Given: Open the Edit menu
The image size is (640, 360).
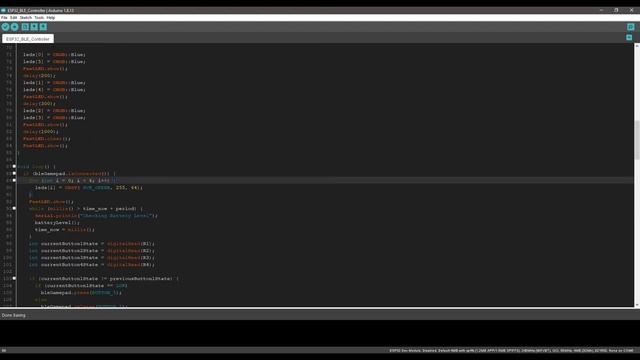Looking at the screenshot, I should pos(13,18).
